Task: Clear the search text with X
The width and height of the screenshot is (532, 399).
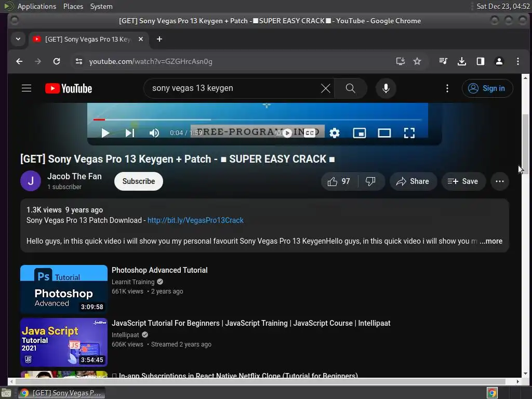Action: pyautogui.click(x=325, y=88)
